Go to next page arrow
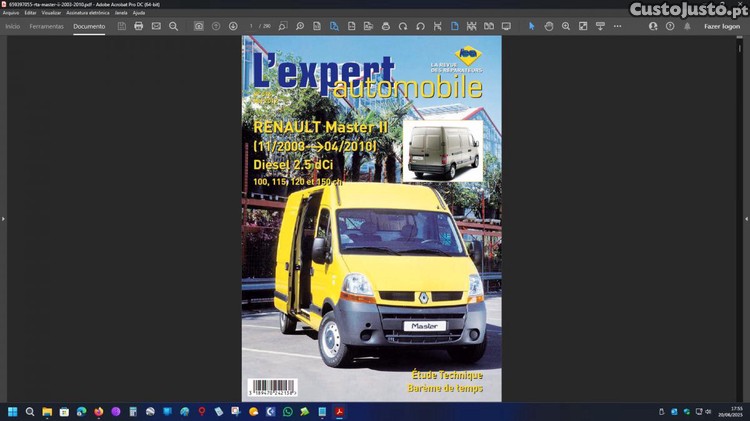 (233, 26)
